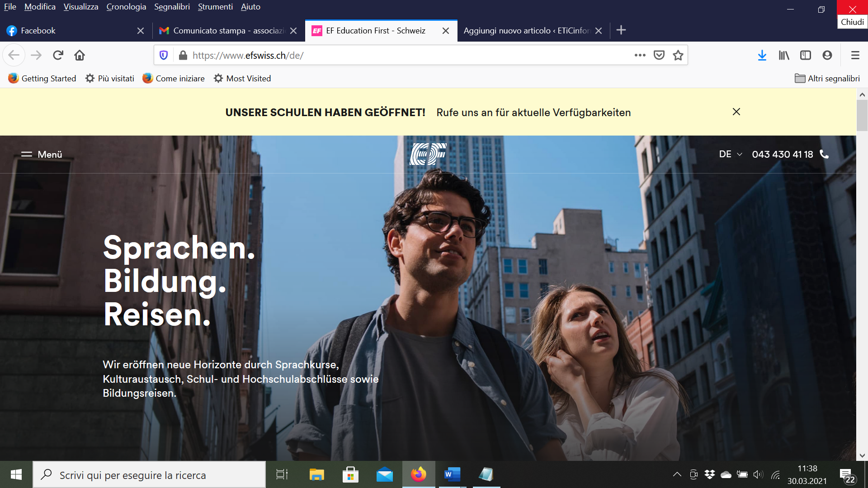This screenshot has width=868, height=488.
Task: Open the Cronologia menu
Action: click(126, 7)
